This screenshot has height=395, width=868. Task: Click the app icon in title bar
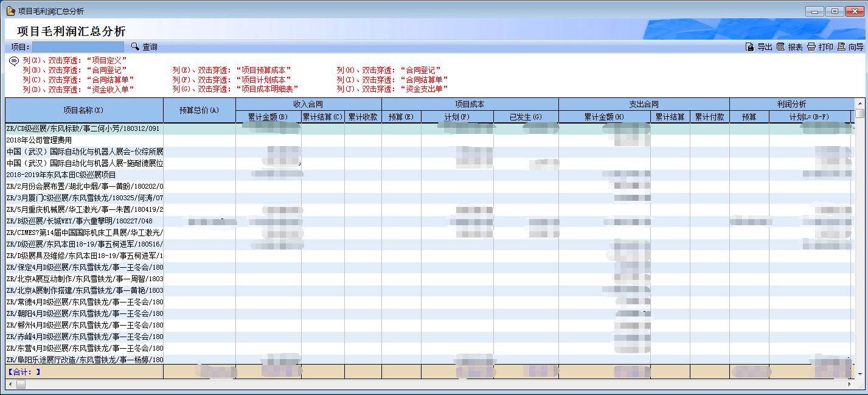(x=10, y=11)
